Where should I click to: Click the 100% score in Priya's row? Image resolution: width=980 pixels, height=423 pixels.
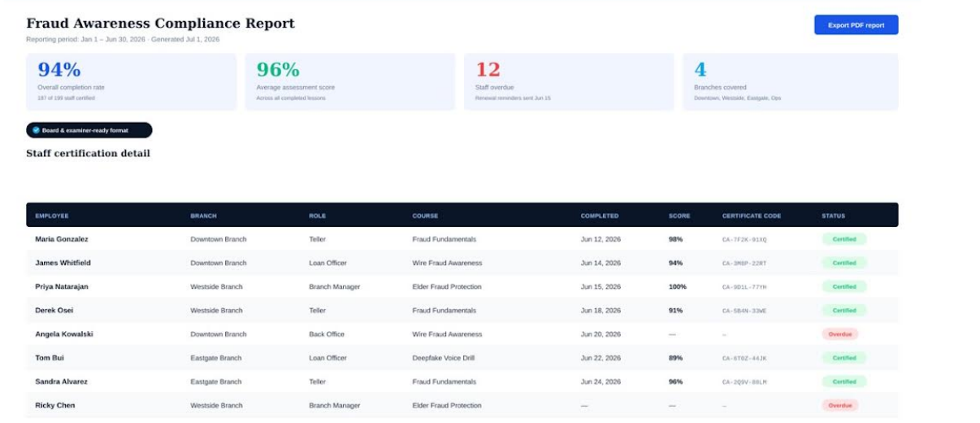tap(678, 286)
